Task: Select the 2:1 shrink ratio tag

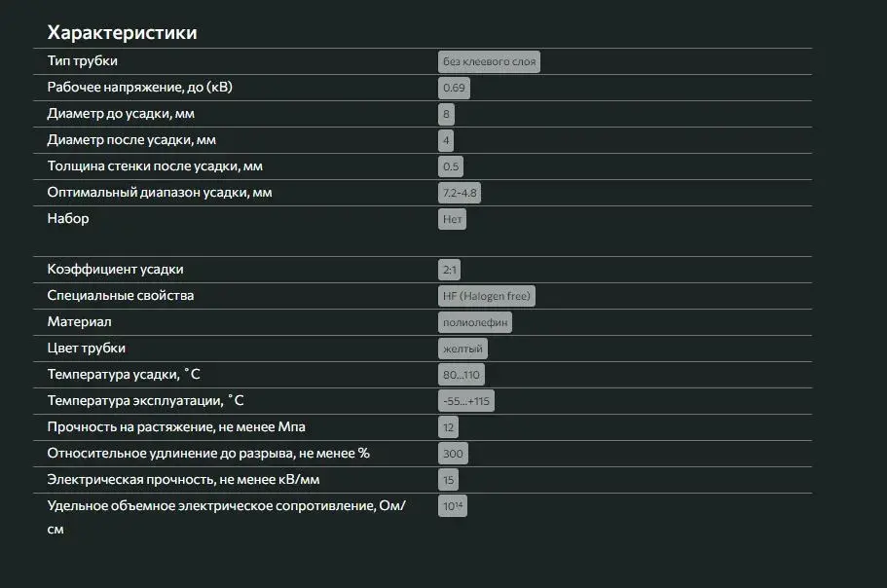Action: point(451,270)
